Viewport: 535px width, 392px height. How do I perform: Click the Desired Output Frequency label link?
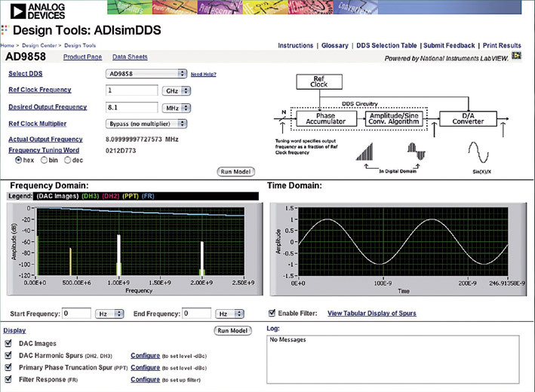pos(48,107)
